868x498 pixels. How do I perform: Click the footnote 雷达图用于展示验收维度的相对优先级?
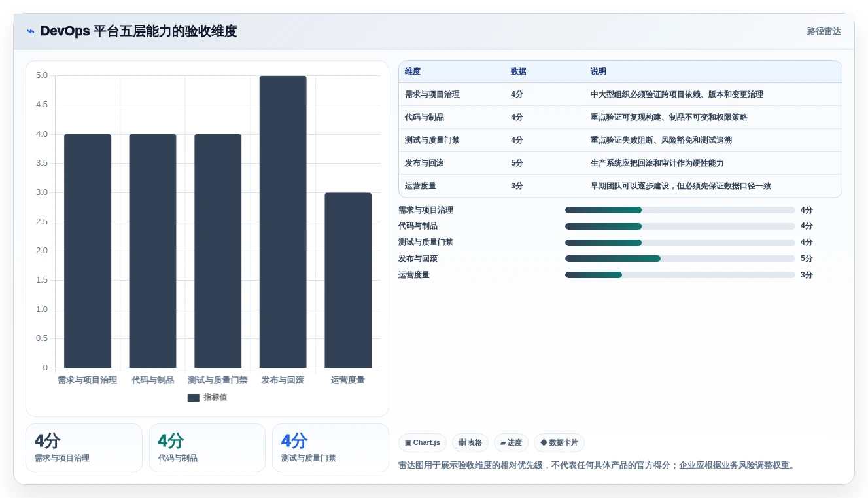pos(597,465)
